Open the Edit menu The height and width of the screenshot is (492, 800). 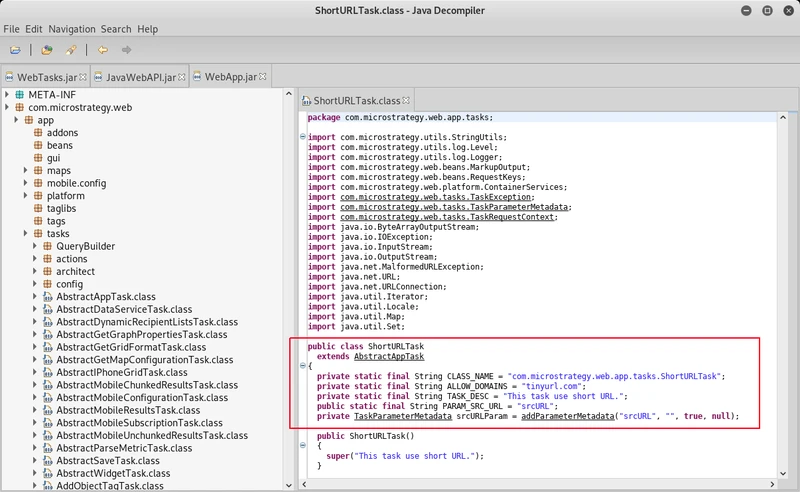(x=34, y=29)
